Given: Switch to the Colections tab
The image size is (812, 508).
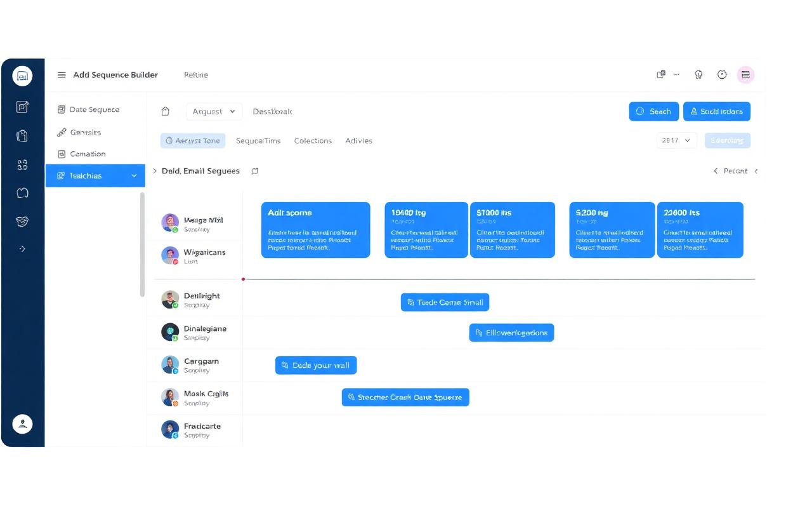Looking at the screenshot, I should pyautogui.click(x=313, y=140).
